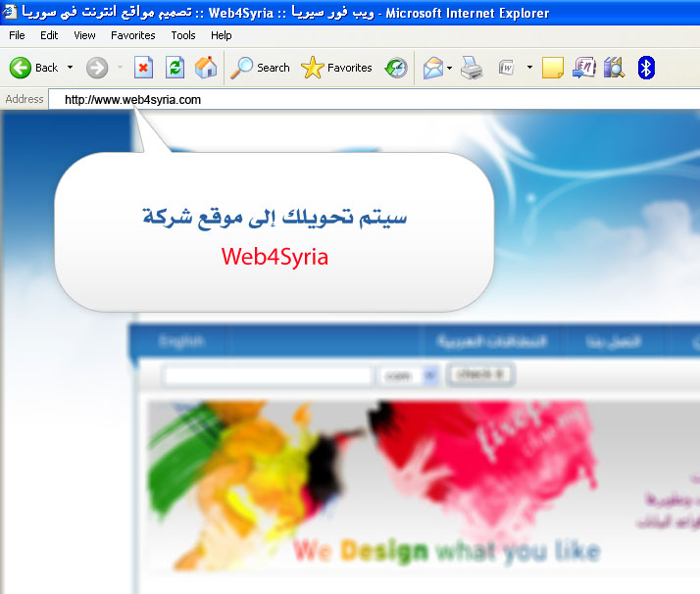The image size is (700, 594).
Task: Click the Edit with Word icon
Action: coord(506,68)
